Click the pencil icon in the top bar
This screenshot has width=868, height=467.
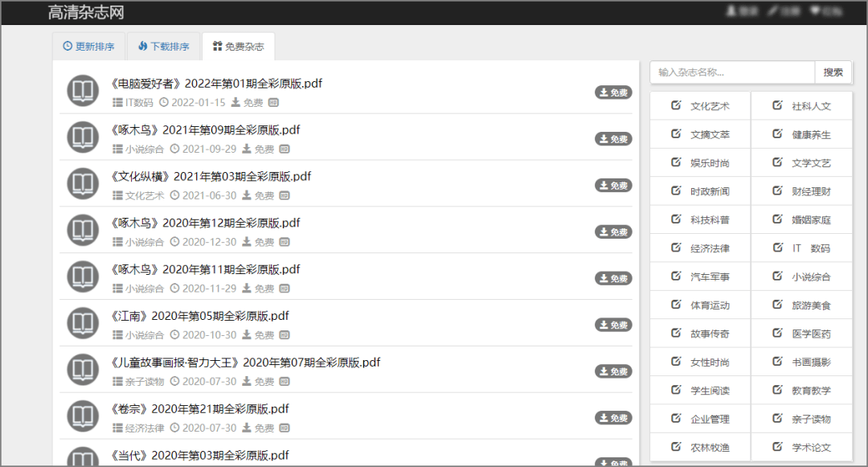tap(773, 11)
